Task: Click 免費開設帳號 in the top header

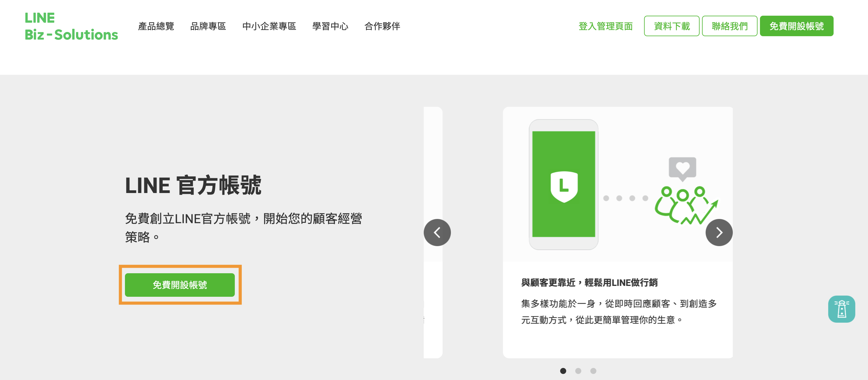Action: pyautogui.click(x=796, y=26)
